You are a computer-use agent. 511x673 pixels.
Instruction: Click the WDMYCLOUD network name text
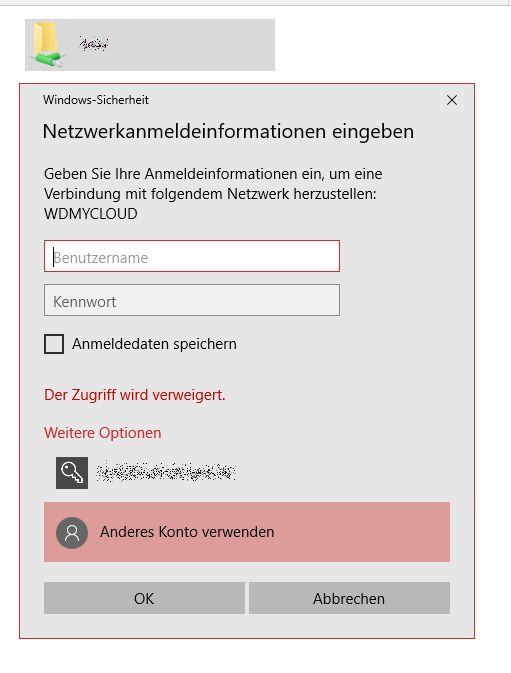point(91,214)
